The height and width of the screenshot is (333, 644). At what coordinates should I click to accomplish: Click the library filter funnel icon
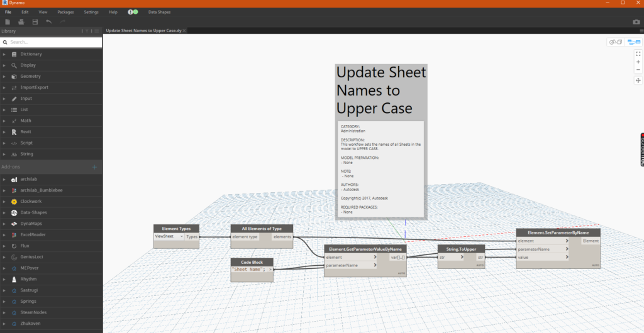(87, 31)
